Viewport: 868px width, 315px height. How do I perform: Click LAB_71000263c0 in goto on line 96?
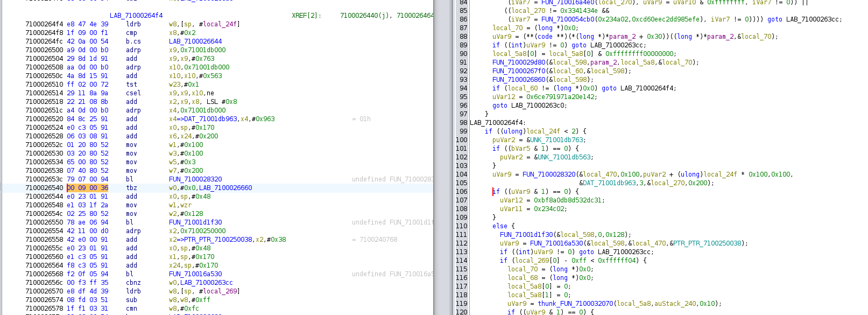coord(538,106)
